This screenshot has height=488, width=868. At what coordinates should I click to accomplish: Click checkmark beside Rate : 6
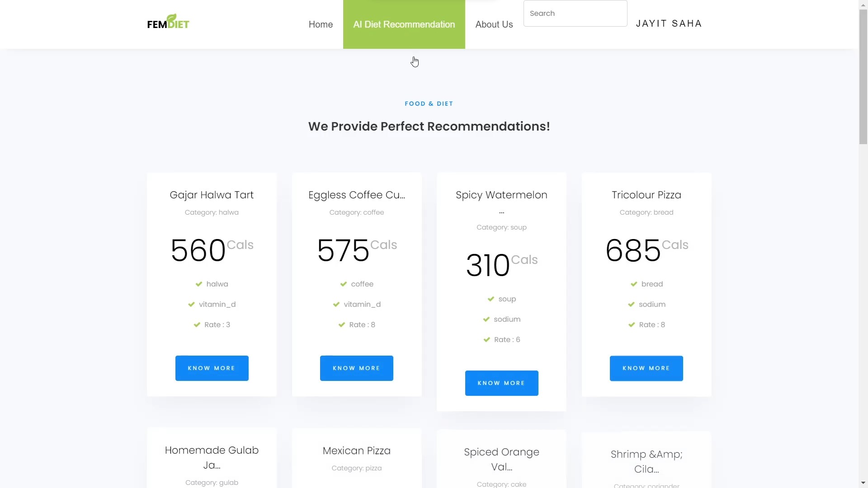[x=486, y=340]
